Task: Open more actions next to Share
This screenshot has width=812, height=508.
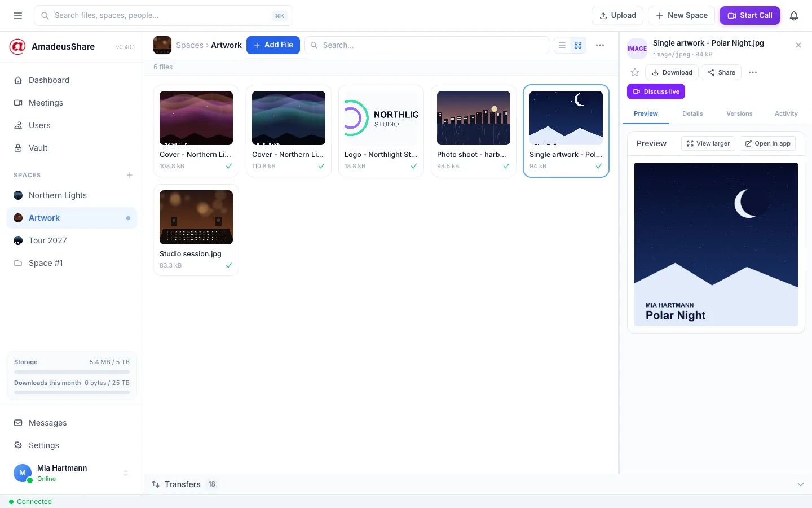Action: click(753, 72)
